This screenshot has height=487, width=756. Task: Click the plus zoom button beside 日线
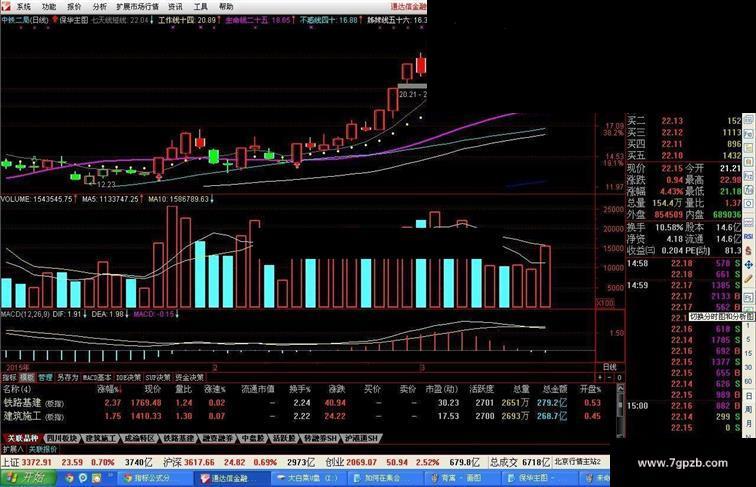(x=600, y=378)
